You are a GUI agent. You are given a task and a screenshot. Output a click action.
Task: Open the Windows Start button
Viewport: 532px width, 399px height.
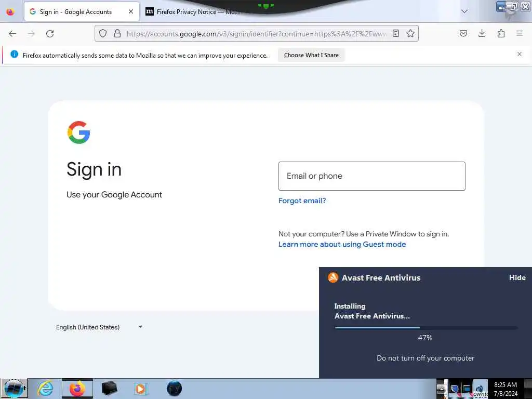click(14, 389)
